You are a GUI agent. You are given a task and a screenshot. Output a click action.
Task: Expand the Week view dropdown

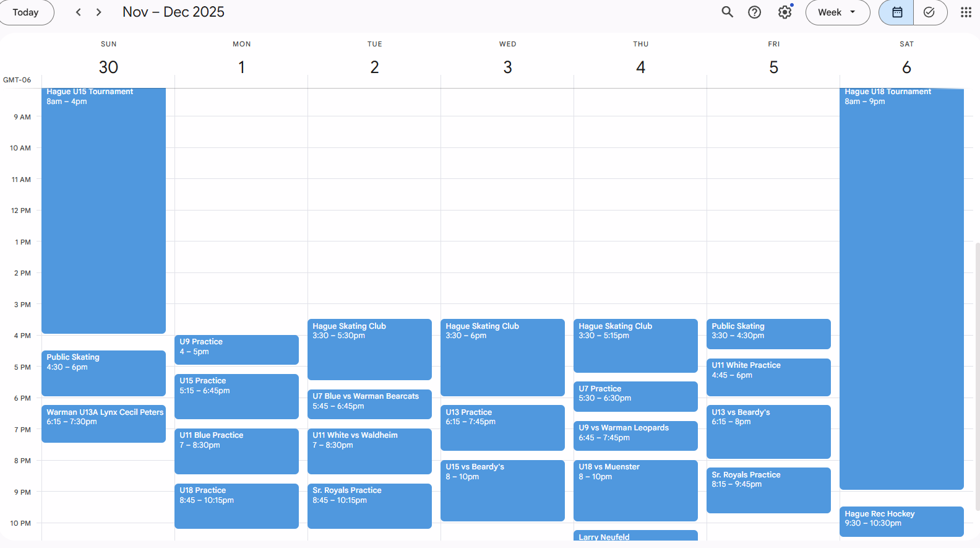tap(837, 12)
